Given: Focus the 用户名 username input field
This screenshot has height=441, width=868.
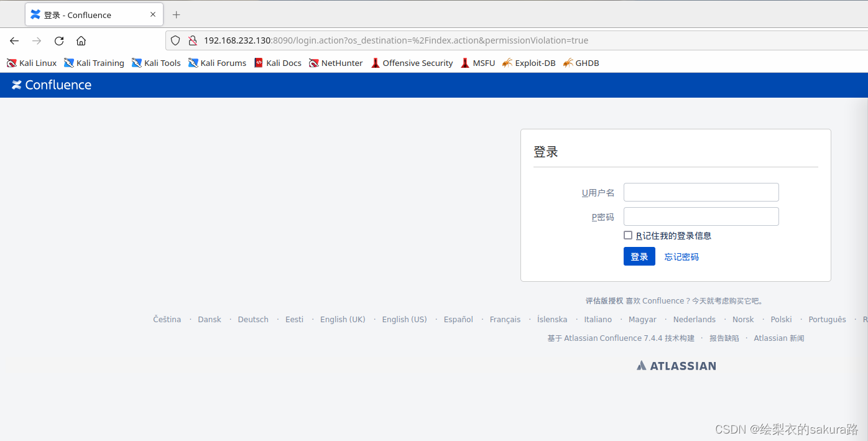Looking at the screenshot, I should 701,192.
